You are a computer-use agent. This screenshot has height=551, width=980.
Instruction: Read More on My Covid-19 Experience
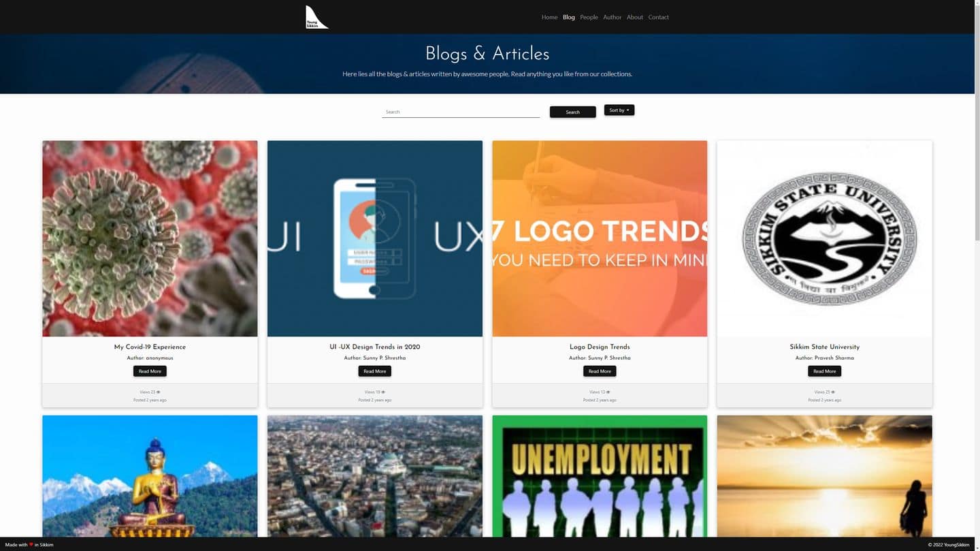150,371
